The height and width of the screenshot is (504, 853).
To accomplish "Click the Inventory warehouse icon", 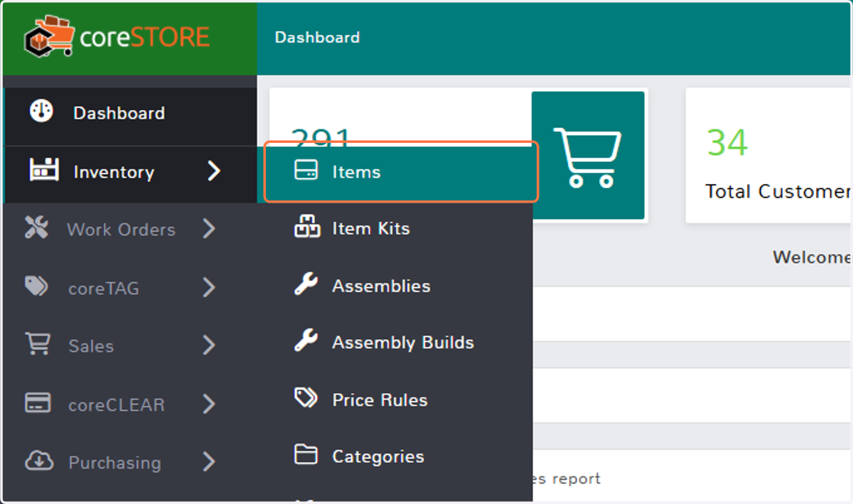I will click(43, 171).
